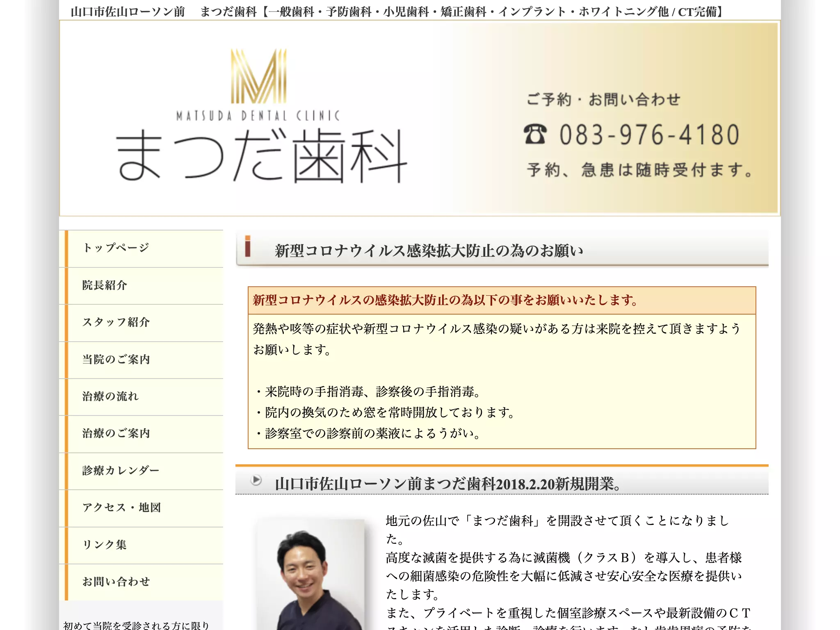Screen dimensions: 840x630
Task: Click heading 新型コロナウイルス感染拡大防止の為のお願い
Action: pyautogui.click(x=429, y=251)
